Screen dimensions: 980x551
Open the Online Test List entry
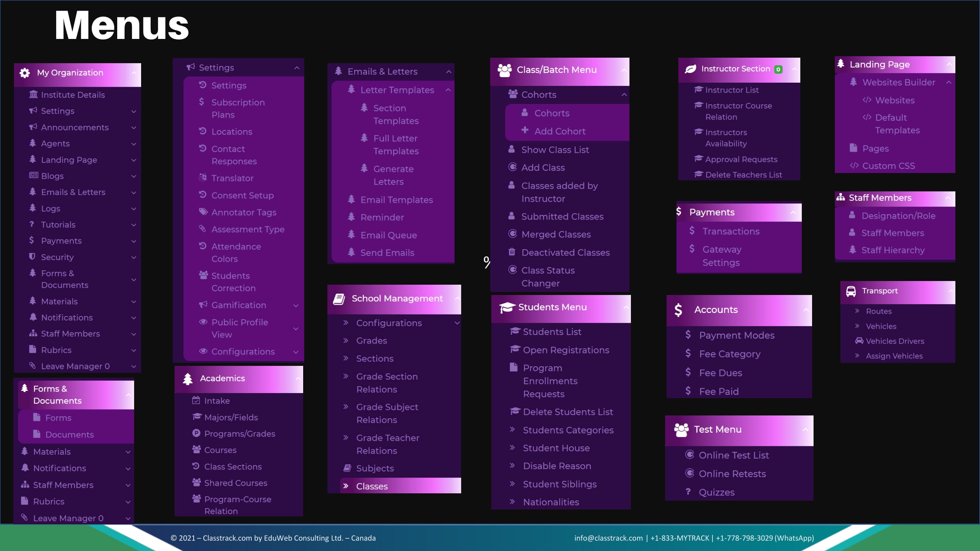[x=733, y=455]
